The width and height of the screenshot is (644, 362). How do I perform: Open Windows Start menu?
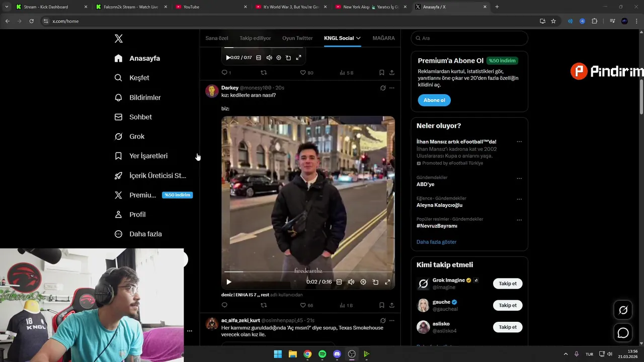278,354
